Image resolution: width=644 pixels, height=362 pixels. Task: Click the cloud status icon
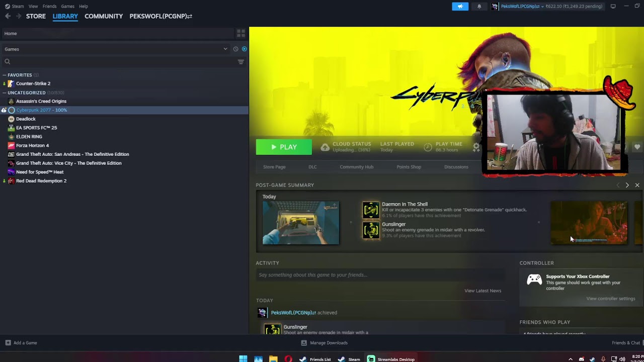tap(325, 147)
